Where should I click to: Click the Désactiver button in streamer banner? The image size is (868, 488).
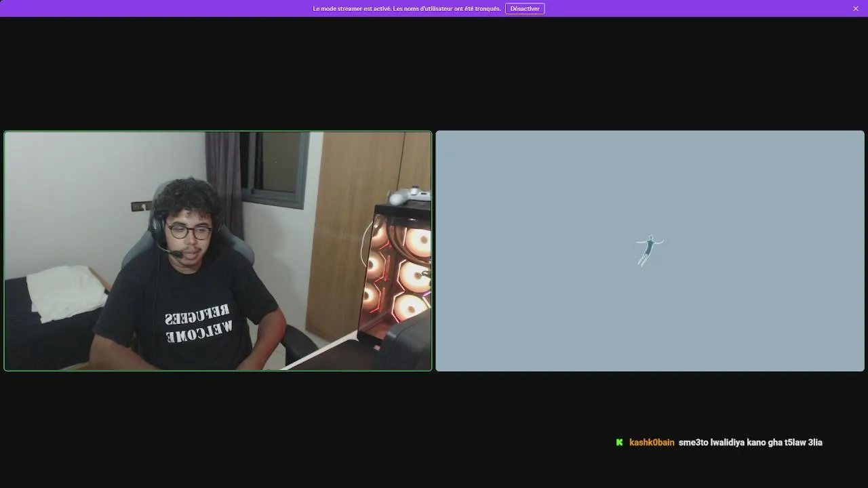pyautogui.click(x=524, y=9)
